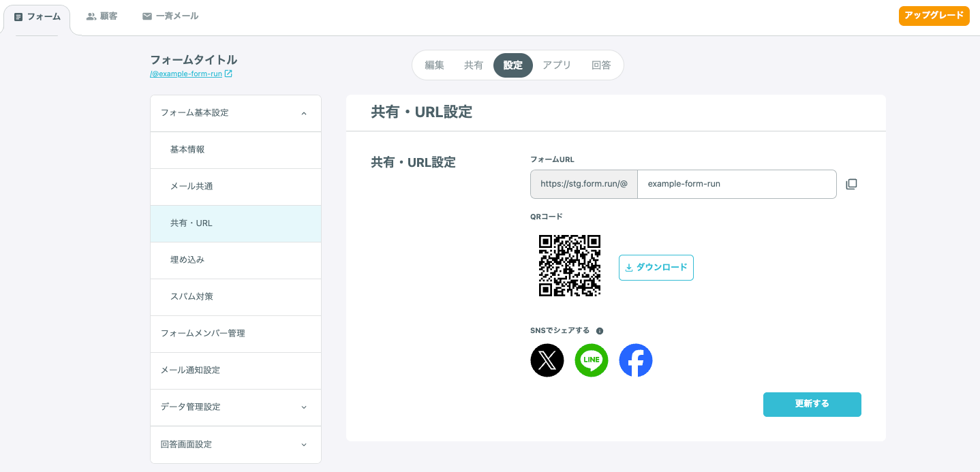Collapse the フォーム基本設定 section
Viewport: 980px width, 472px height.
[x=236, y=113]
